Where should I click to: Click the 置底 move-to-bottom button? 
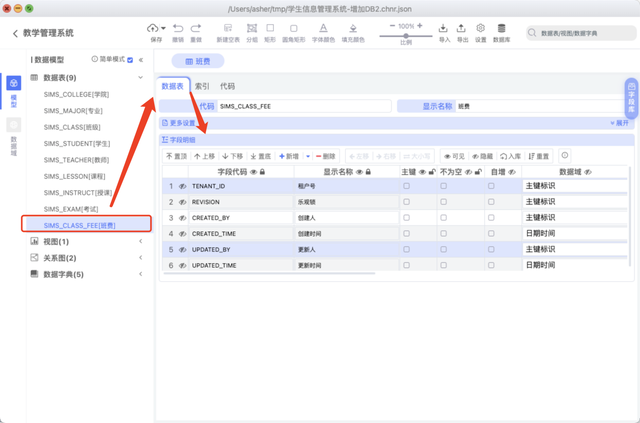(x=260, y=156)
